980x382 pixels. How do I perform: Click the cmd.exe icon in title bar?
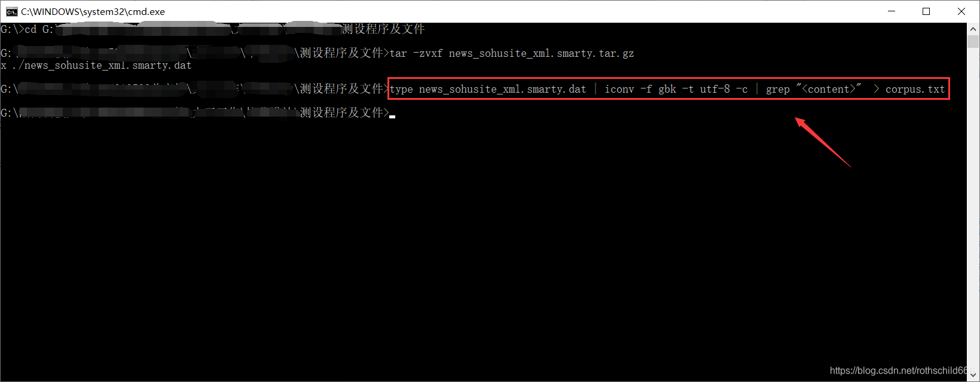point(11,11)
